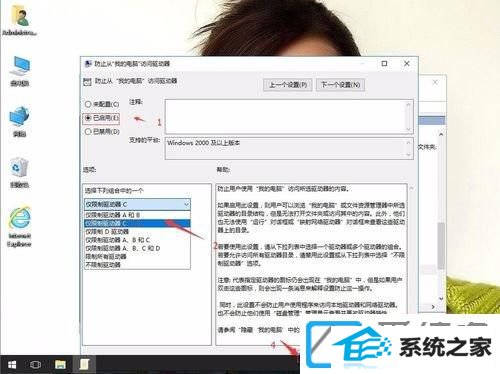Click the Previous Setting (P) button

pyautogui.click(x=288, y=85)
